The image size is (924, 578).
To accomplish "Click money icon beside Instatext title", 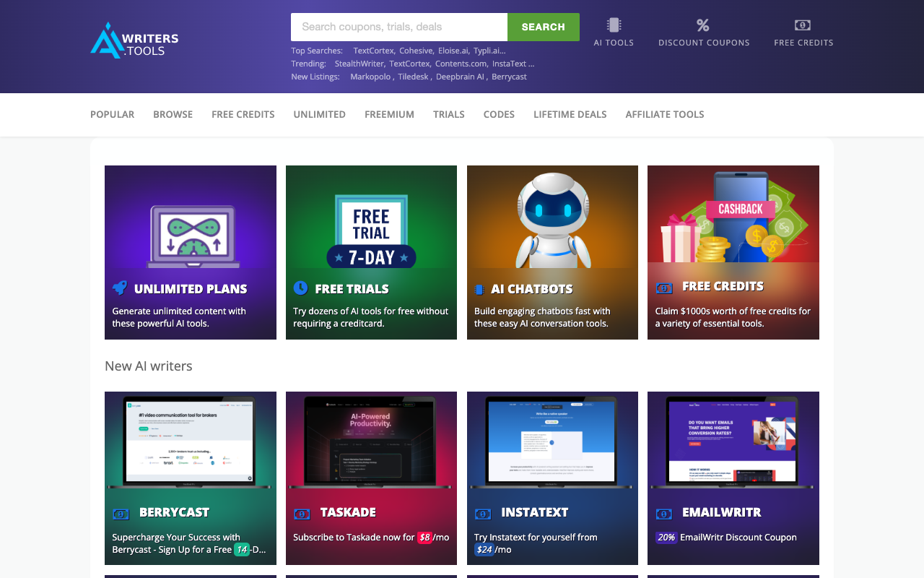I will point(483,514).
